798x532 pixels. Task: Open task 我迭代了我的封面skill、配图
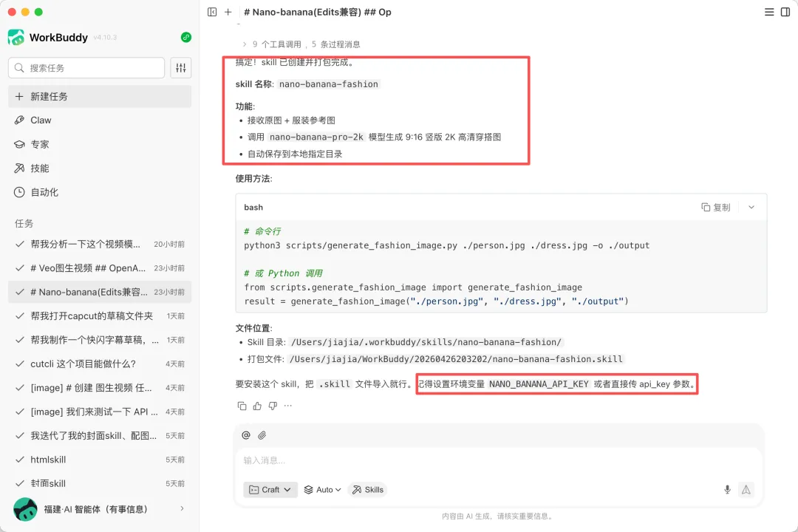coord(100,435)
